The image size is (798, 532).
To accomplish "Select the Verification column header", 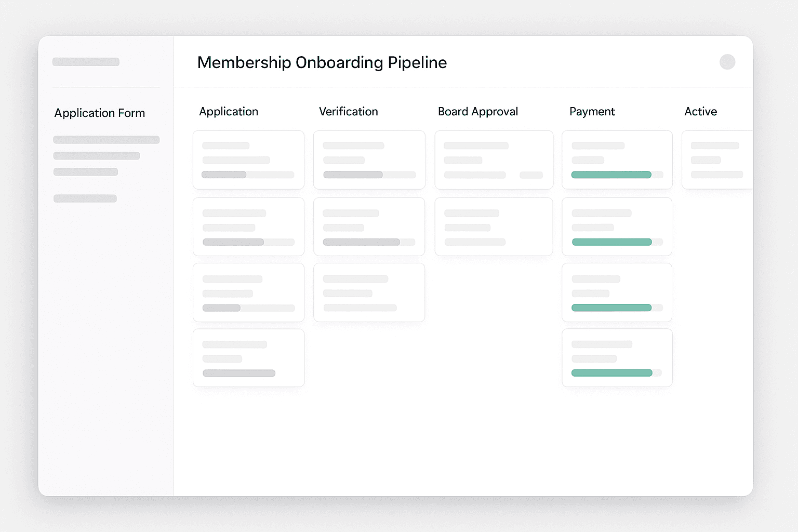I will pyautogui.click(x=349, y=111).
